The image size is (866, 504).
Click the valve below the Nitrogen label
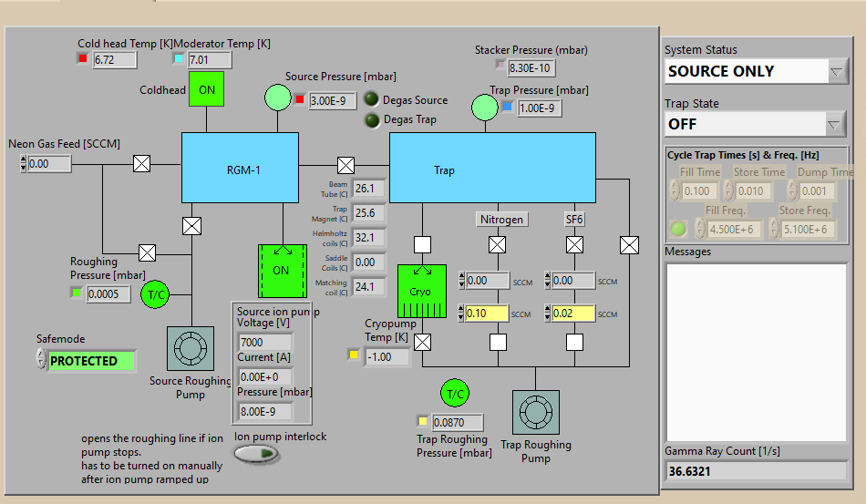497,244
